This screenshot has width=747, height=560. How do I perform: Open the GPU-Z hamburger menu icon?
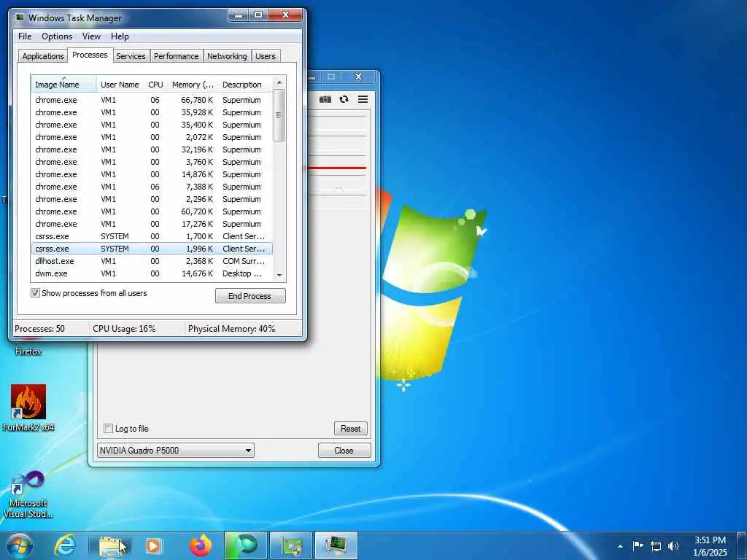(x=363, y=99)
